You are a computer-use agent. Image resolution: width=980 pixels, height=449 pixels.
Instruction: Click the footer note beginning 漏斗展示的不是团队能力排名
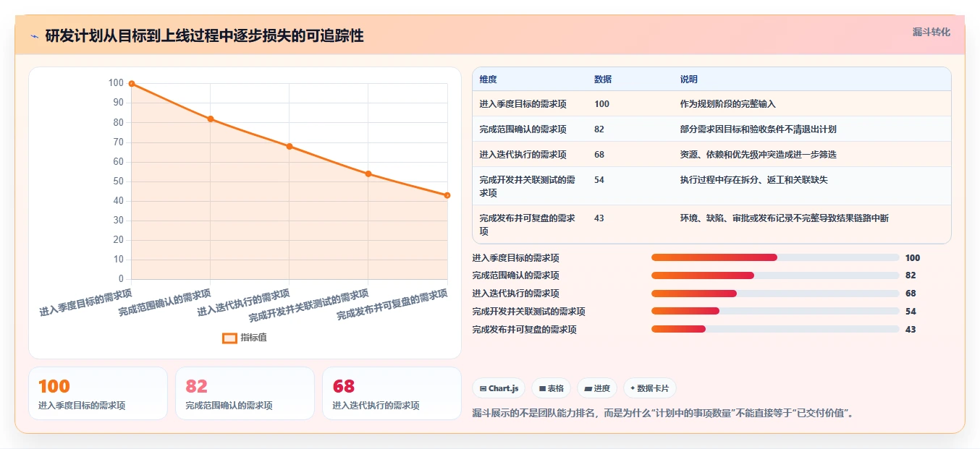tap(664, 414)
